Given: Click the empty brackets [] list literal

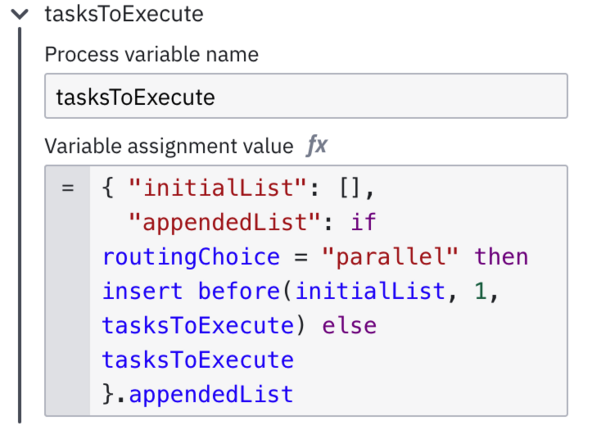Looking at the screenshot, I should tap(350, 188).
